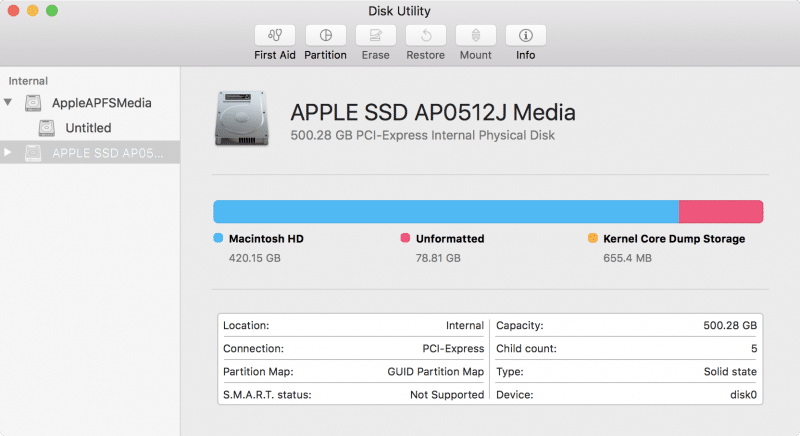The height and width of the screenshot is (436, 800).
Task: Zoom the window with green button
Action: click(x=52, y=10)
